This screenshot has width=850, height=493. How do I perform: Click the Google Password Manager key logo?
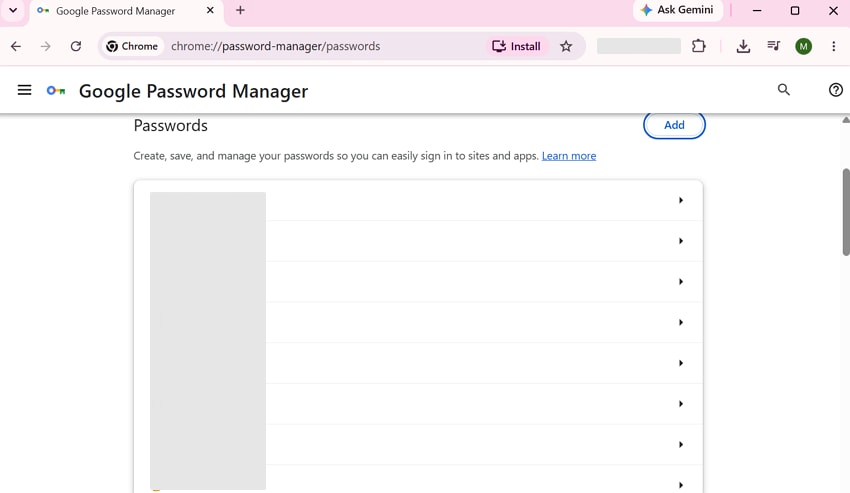[56, 91]
